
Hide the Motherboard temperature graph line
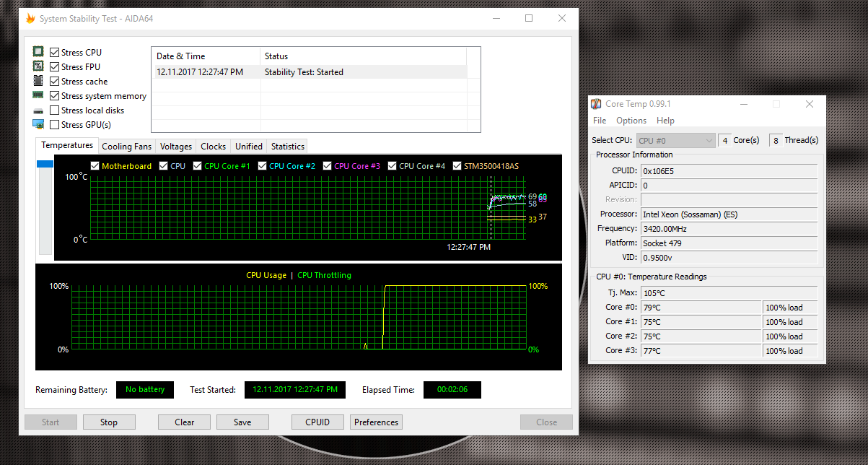(95, 166)
